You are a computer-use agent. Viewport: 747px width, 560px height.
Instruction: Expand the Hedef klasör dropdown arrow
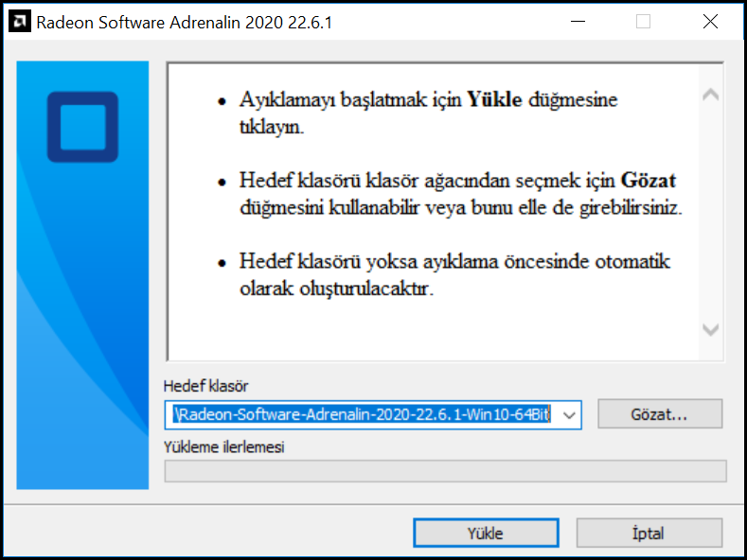[569, 414]
